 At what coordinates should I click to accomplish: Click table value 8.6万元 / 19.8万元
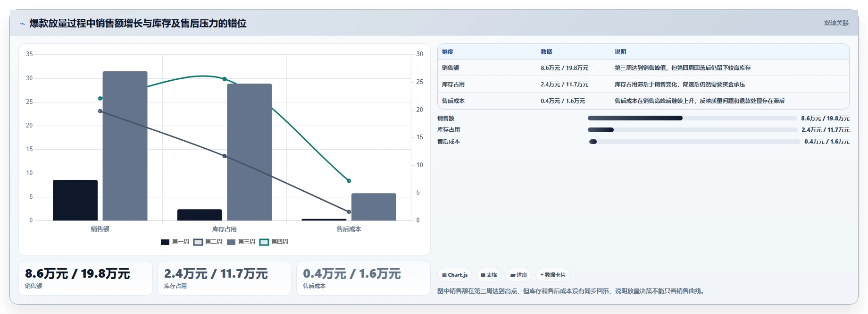click(x=564, y=68)
